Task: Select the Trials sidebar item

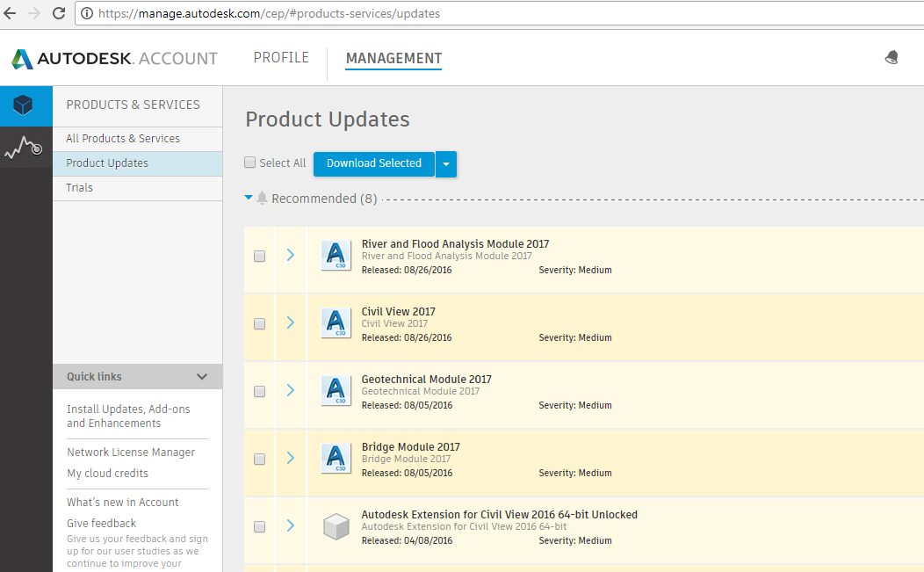Action: [80, 187]
